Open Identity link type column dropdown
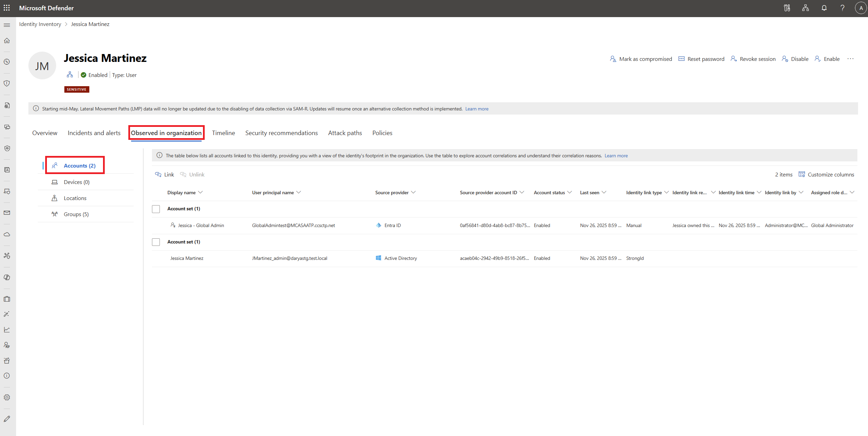Viewport: 868px width, 436px height. [x=666, y=193]
